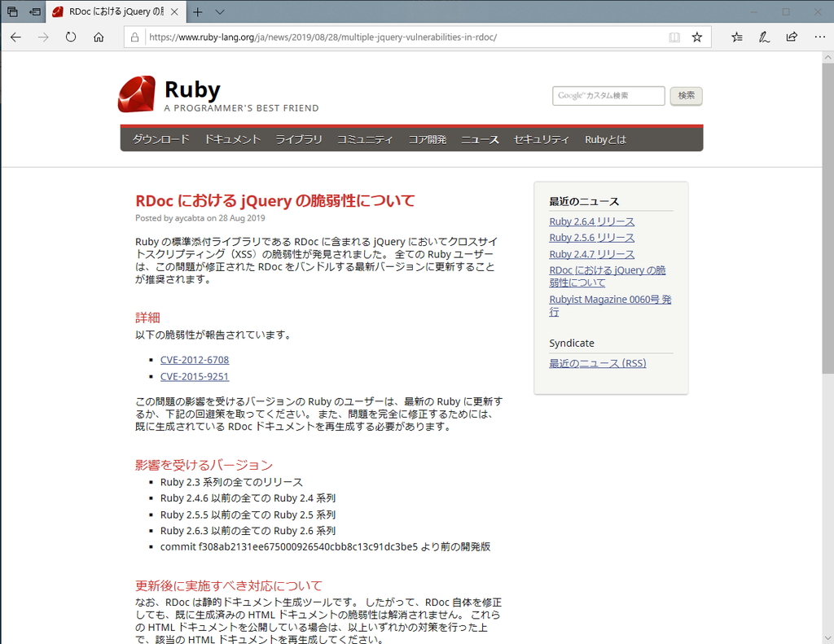This screenshot has height=644, width=834.
Task: Add this page to favorites with the star
Action: (696, 37)
